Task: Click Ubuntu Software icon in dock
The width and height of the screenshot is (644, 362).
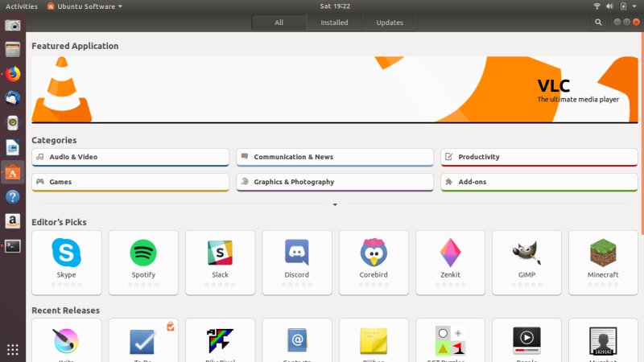Action: coord(13,172)
